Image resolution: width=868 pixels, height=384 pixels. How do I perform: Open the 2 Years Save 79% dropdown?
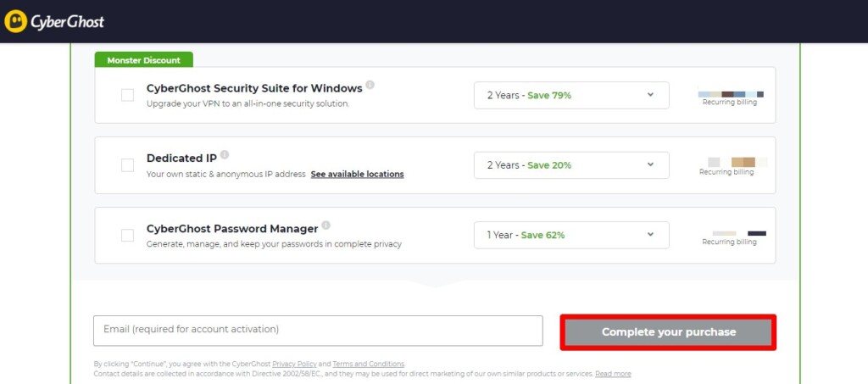[x=571, y=95]
